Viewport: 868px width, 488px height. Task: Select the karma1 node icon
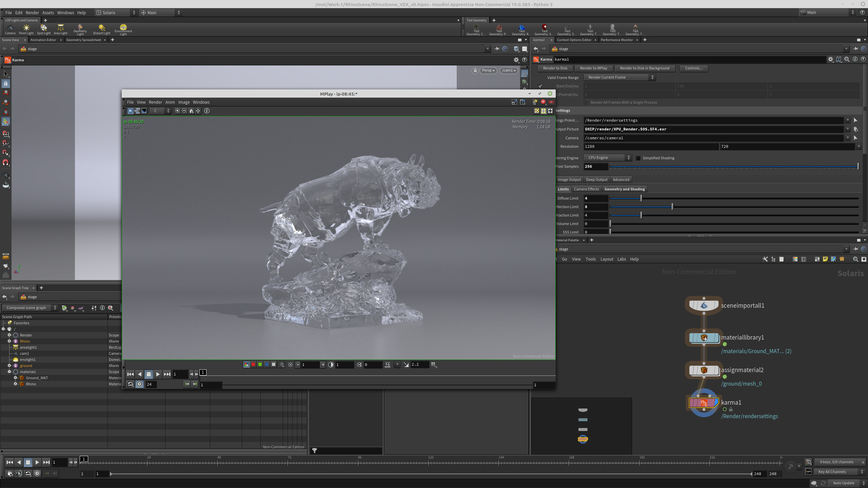[x=704, y=403]
